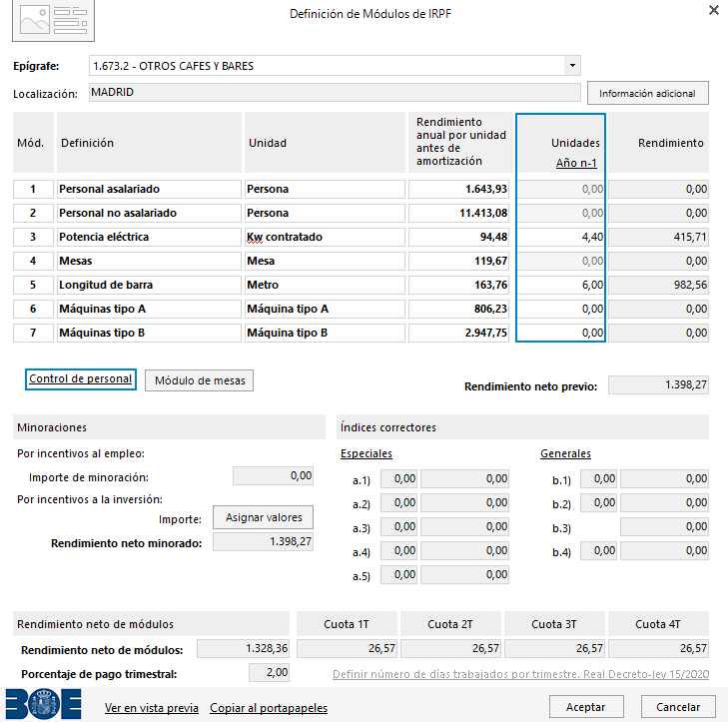Click Copiar al portapapeles link

click(269, 708)
